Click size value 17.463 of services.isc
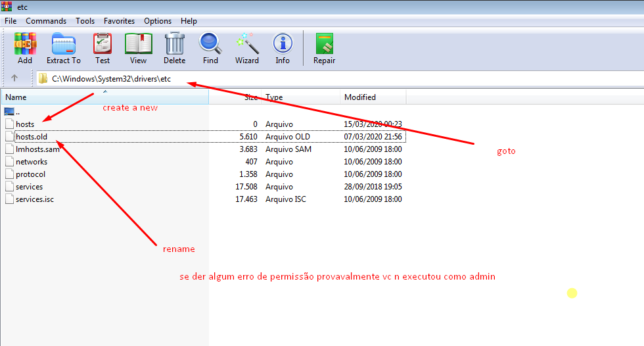The height and width of the screenshot is (346, 644). 246,199
